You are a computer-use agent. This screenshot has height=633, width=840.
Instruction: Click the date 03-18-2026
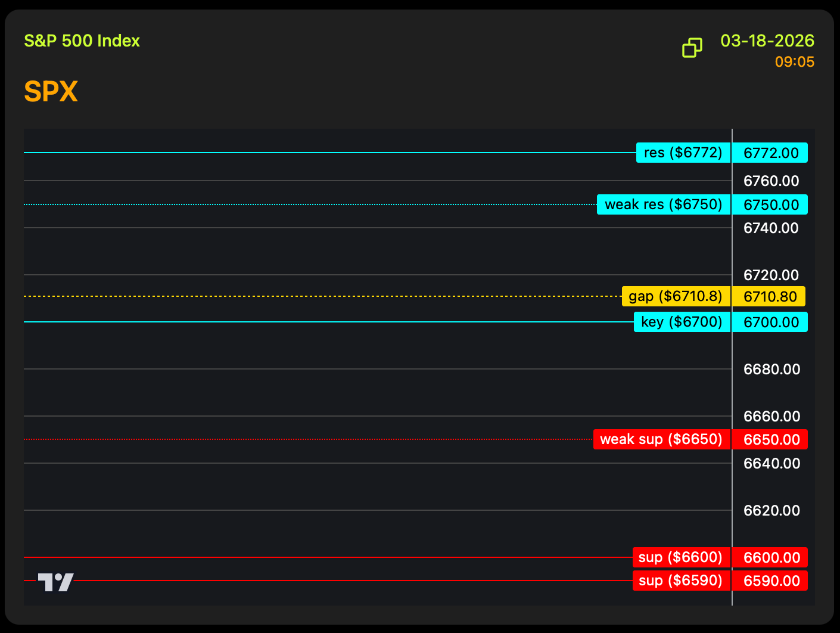[x=767, y=41]
